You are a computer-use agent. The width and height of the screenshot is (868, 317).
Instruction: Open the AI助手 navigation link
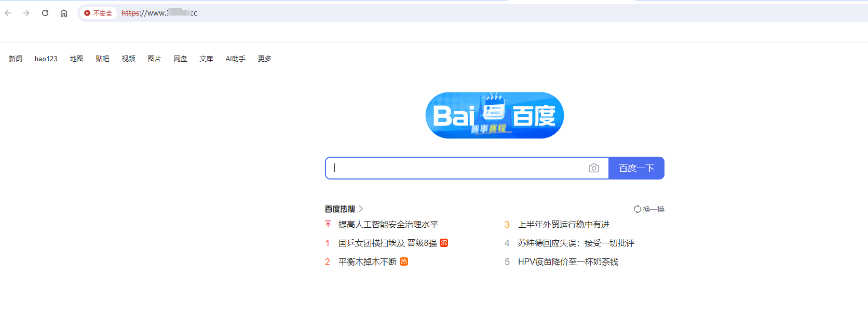[x=235, y=59]
